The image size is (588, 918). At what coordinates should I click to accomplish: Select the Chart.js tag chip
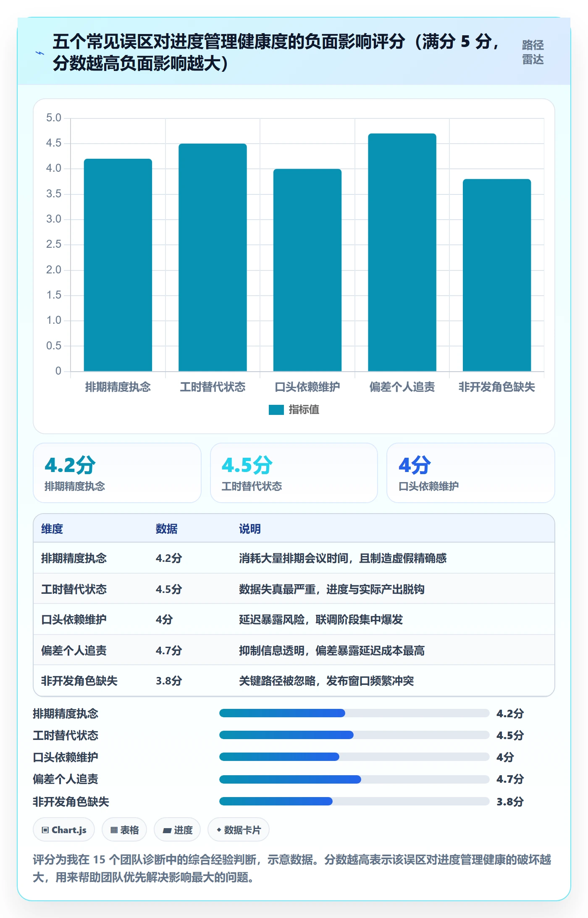[x=64, y=830]
